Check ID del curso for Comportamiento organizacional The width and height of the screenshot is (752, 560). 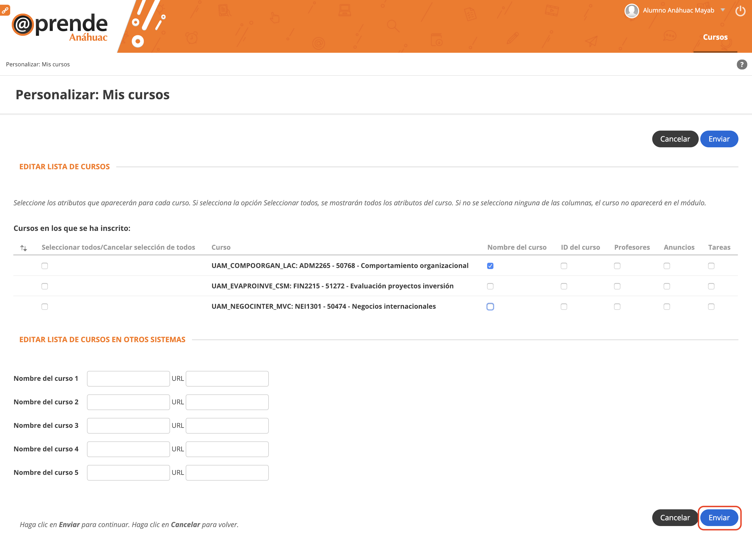(564, 266)
